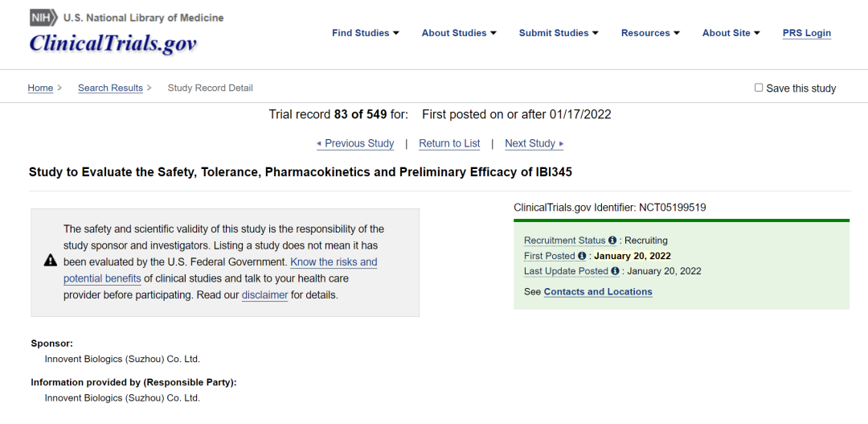Open the Resources menu
Image resolution: width=868 pixels, height=424 pixels.
(650, 33)
